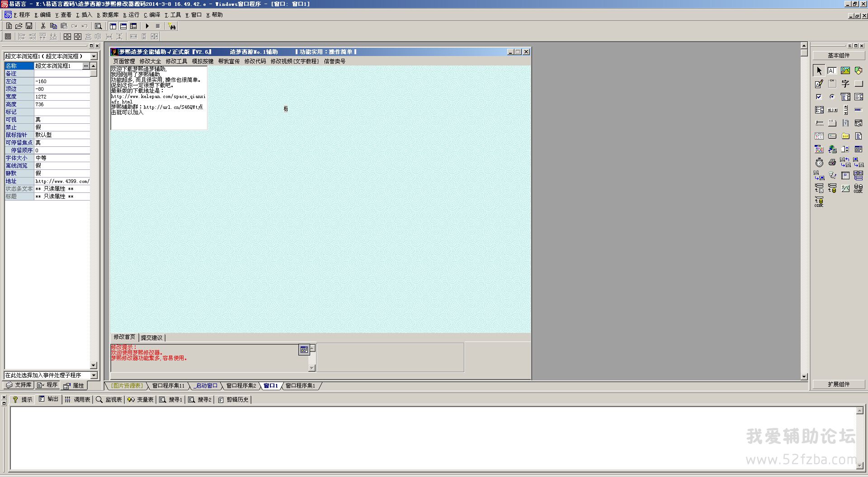Image resolution: width=868 pixels, height=477 pixels.
Task: Open the component selector dropdown 超文本浏览框1
Action: tap(94, 56)
